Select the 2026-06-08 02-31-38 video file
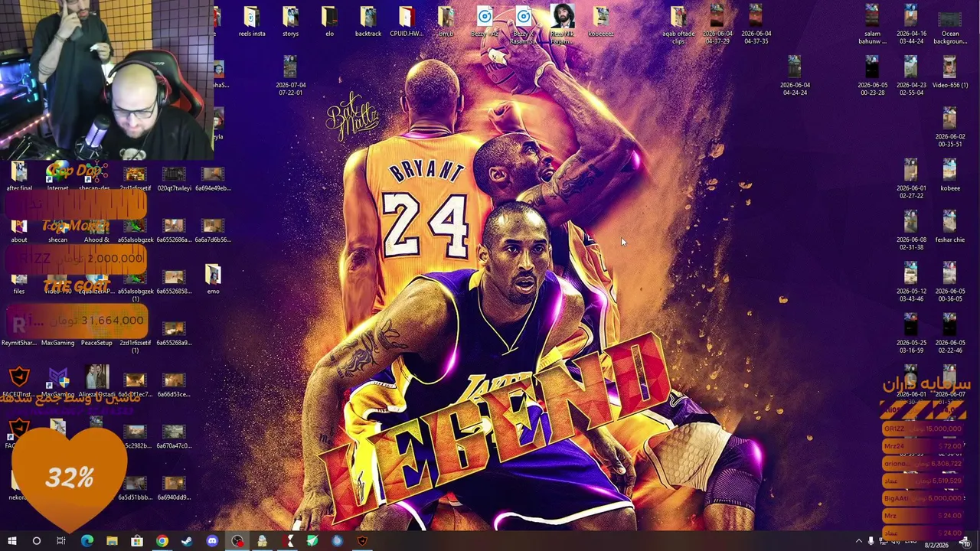The width and height of the screenshot is (980, 551). (x=911, y=231)
